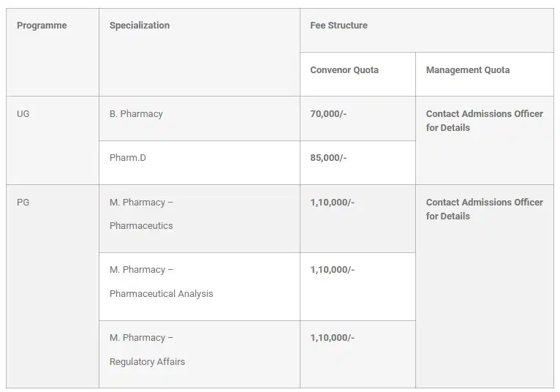Open Contact Admissions Officer text in UG row
The image size is (560, 392).
(x=484, y=121)
